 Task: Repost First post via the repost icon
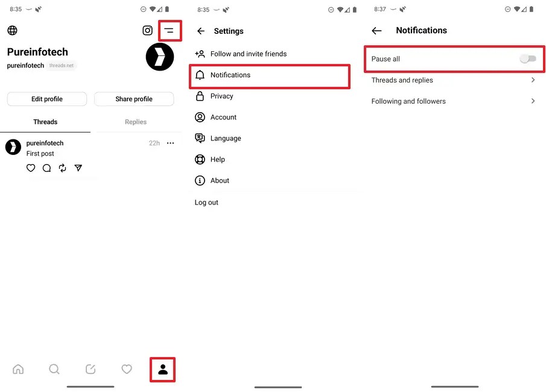tap(62, 168)
